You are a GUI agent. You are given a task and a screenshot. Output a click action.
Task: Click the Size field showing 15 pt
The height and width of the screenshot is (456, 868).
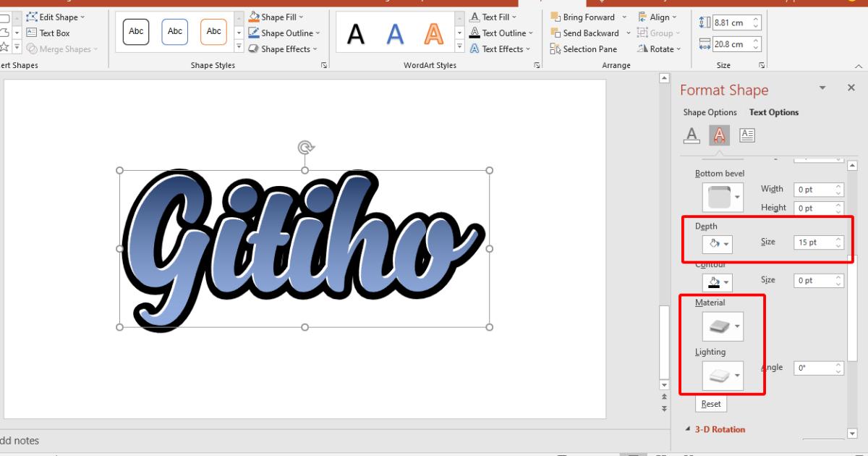pos(814,242)
